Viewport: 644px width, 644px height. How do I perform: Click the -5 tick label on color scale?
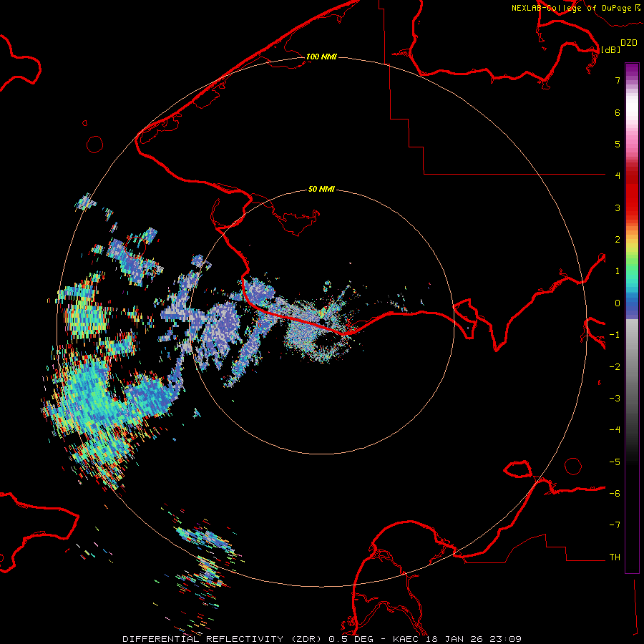[x=615, y=462]
